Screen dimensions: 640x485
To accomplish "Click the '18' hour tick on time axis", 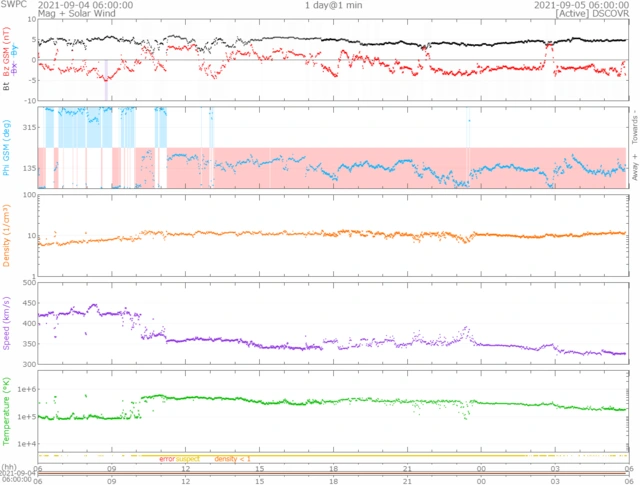I will coord(333,469).
